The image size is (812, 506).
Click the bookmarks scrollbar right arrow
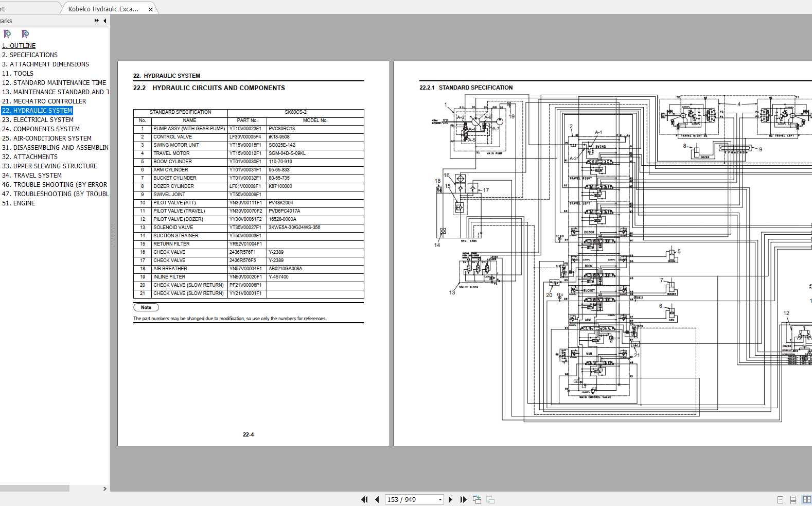pyautogui.click(x=105, y=488)
